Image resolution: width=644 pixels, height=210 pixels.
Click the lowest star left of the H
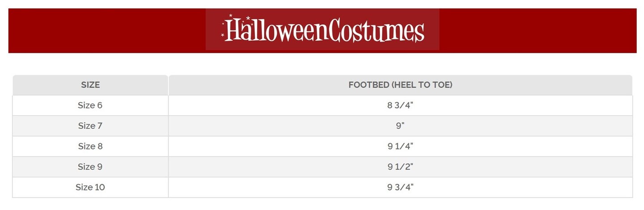tap(223, 35)
